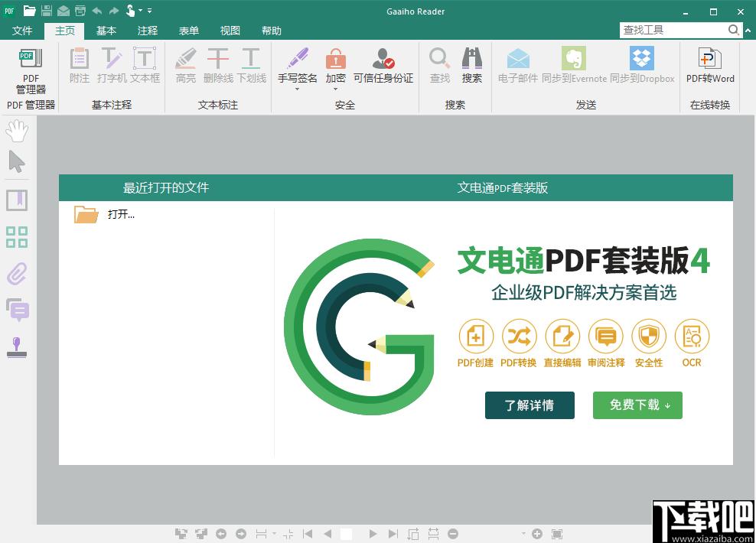Open the PDF 管理器 tool
Viewport: 756px width, 543px height.
[31, 71]
